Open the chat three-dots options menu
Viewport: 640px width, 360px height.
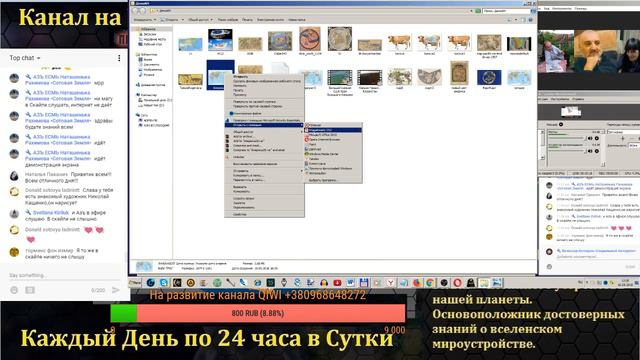pos(119,58)
